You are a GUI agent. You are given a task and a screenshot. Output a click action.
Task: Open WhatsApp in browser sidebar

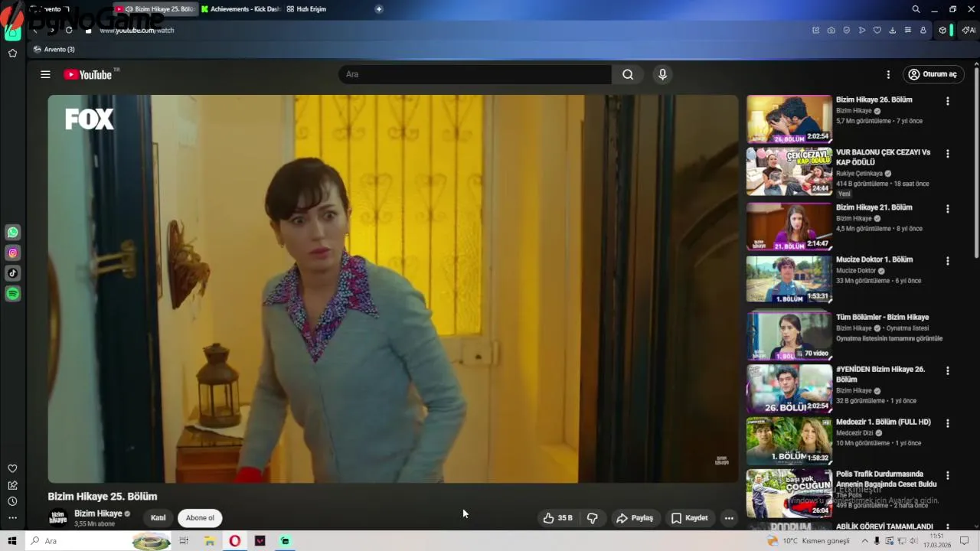pyautogui.click(x=13, y=233)
